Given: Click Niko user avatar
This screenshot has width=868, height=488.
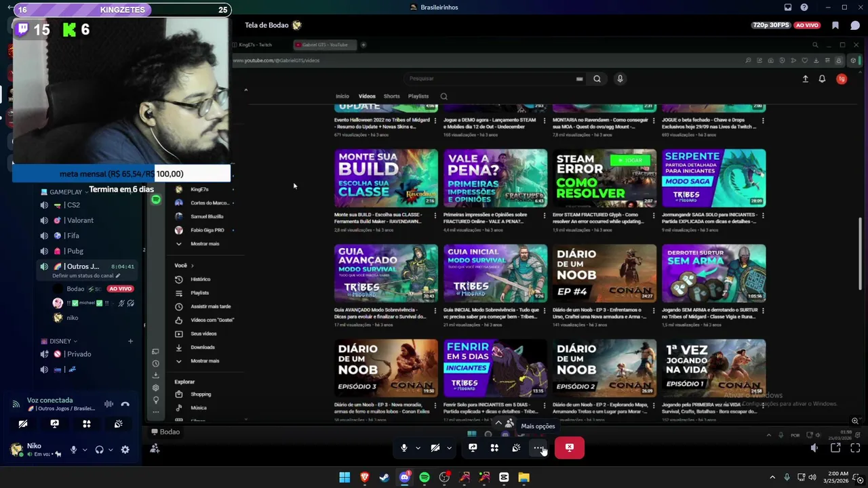Looking at the screenshot, I should pyautogui.click(x=16, y=449).
